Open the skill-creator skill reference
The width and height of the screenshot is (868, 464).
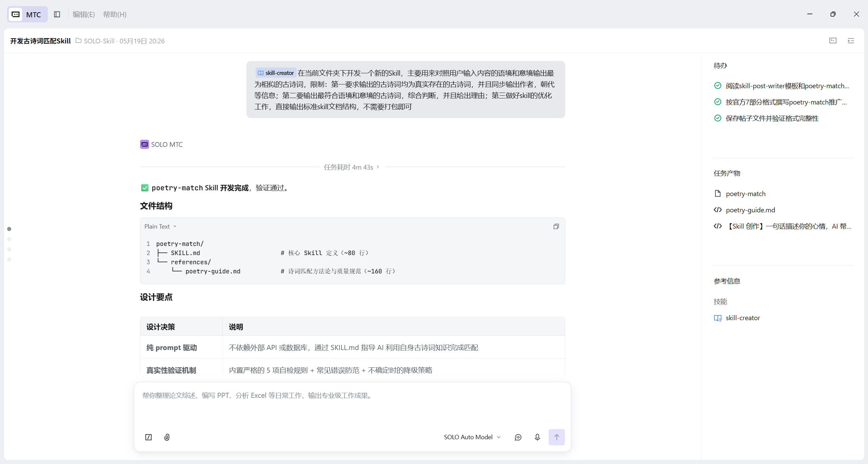click(x=743, y=318)
